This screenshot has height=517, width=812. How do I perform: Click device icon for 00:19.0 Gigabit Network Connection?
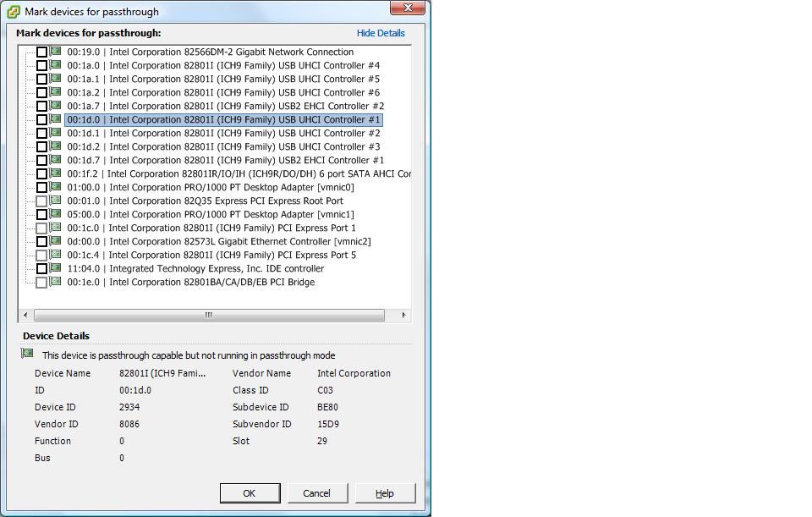[56, 52]
